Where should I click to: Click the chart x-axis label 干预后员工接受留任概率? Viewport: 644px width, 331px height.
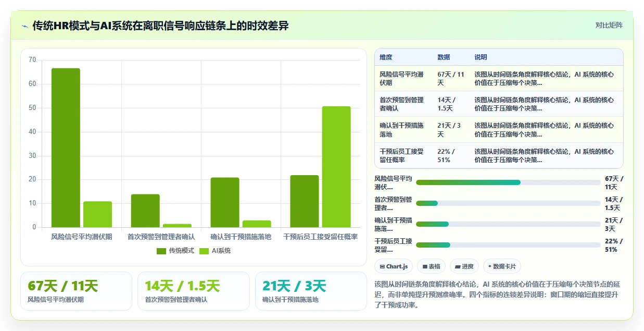[x=321, y=237]
